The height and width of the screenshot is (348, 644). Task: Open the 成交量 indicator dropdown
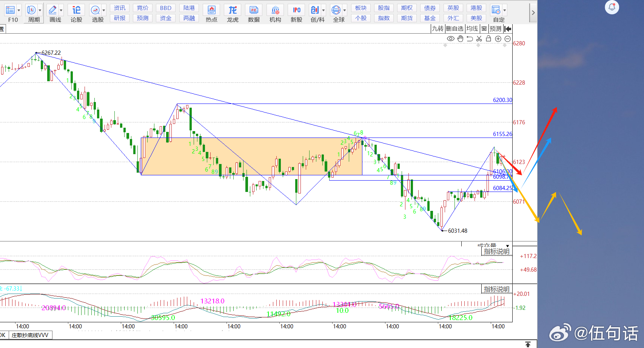[507, 246]
